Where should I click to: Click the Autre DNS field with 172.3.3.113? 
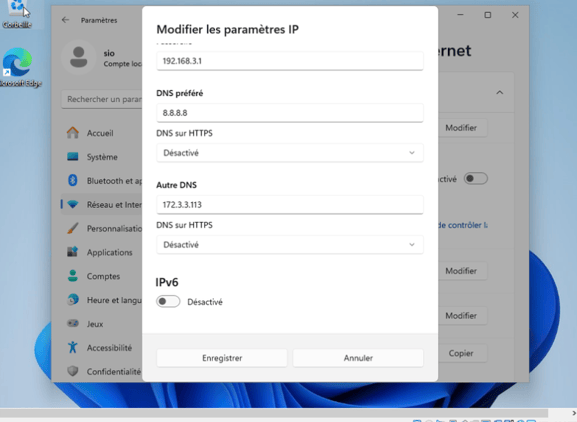[290, 205]
